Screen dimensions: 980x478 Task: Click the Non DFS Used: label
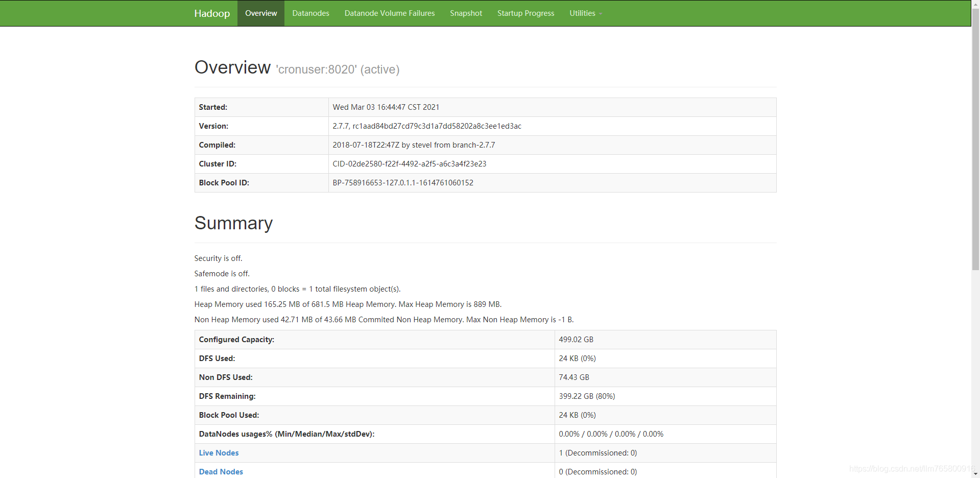(x=226, y=377)
